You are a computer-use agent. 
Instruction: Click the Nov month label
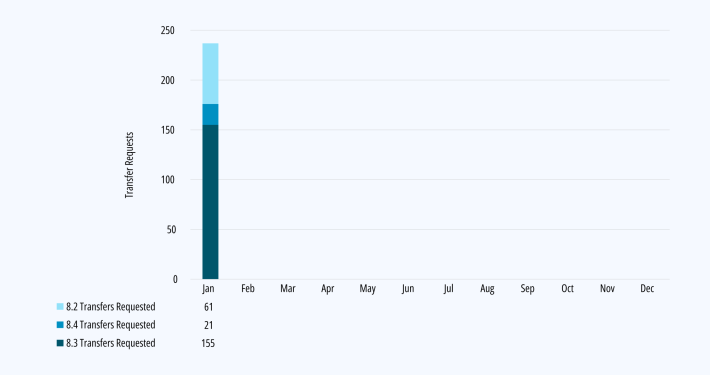[x=607, y=288]
